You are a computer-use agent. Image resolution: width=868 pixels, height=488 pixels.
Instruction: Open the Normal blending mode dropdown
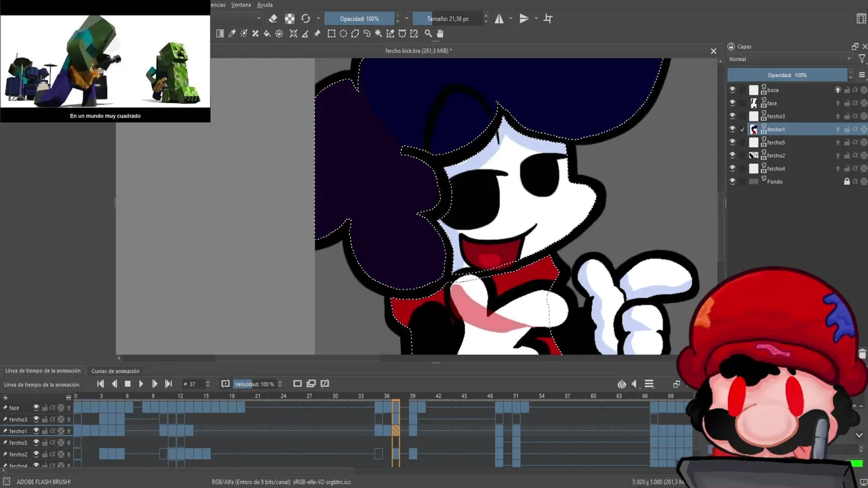pos(790,59)
